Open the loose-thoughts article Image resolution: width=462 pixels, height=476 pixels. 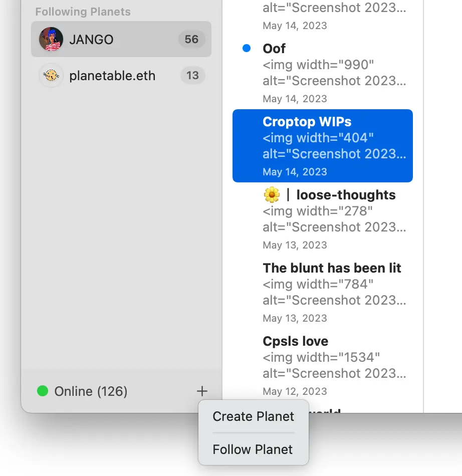(x=331, y=219)
